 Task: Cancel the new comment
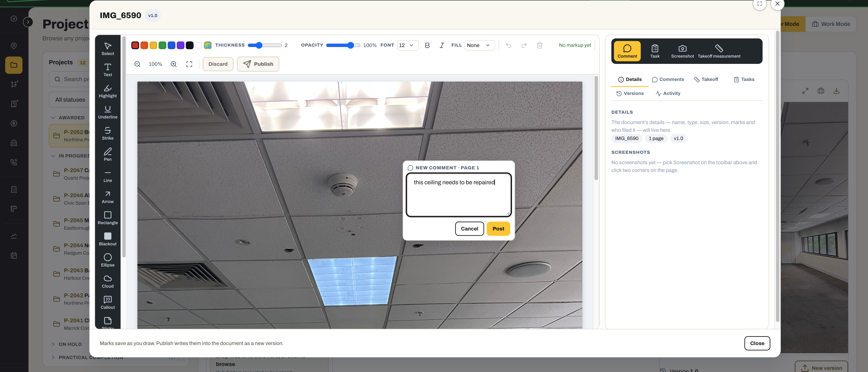[469, 229]
